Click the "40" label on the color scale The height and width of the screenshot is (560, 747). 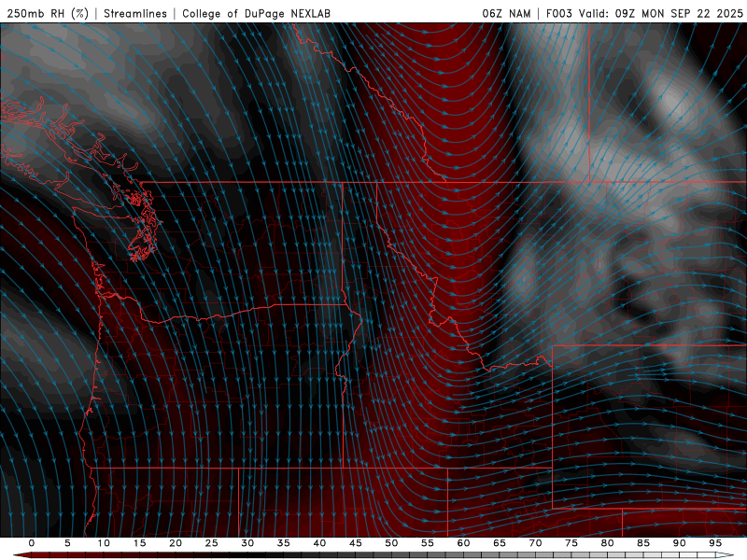point(319,543)
